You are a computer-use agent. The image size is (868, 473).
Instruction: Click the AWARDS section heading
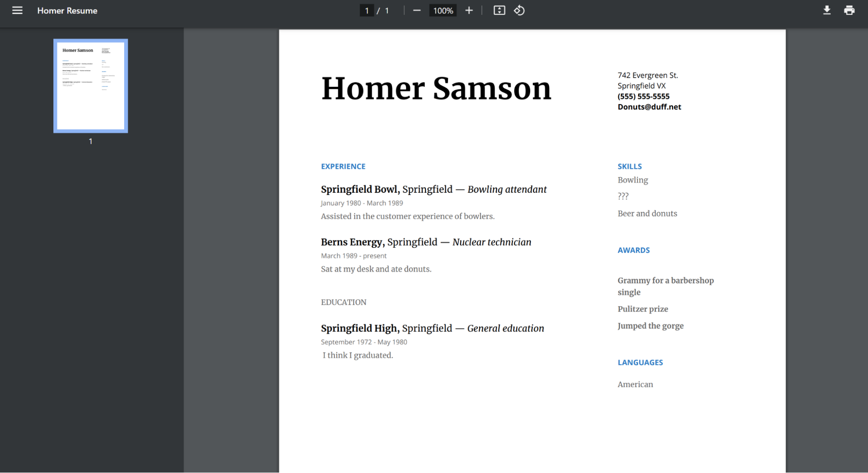pyautogui.click(x=634, y=250)
